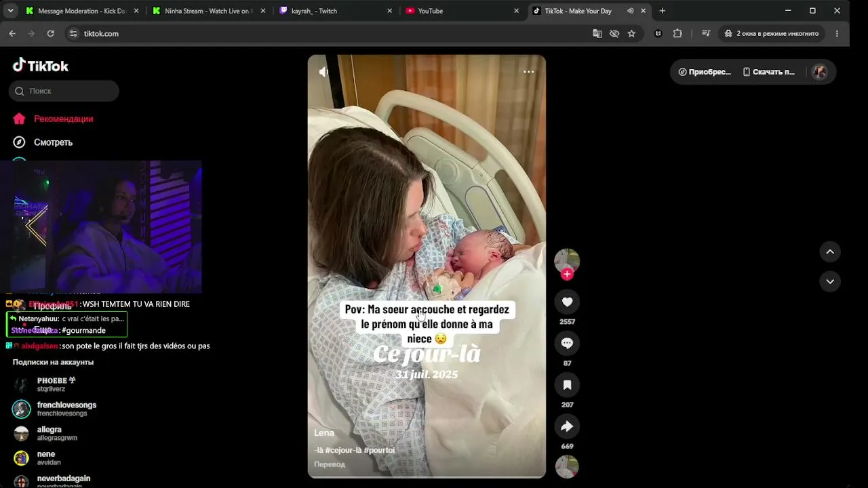The image size is (868, 488).
Task: Open the Рекомендации feed
Action: (53, 119)
